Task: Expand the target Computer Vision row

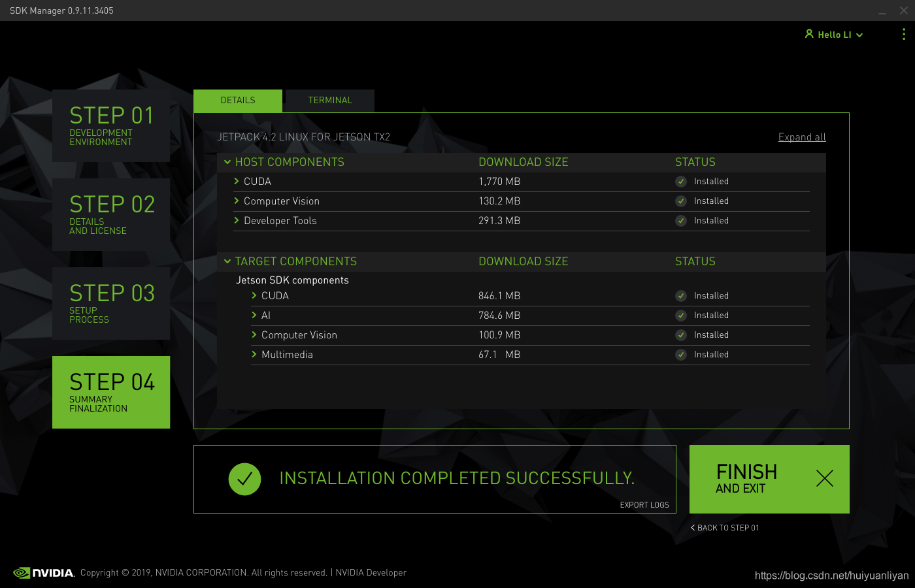Action: pos(254,335)
